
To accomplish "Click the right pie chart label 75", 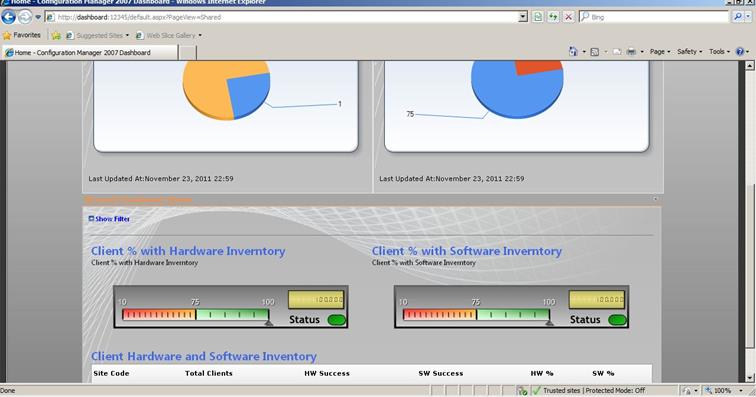I will 410,114.
